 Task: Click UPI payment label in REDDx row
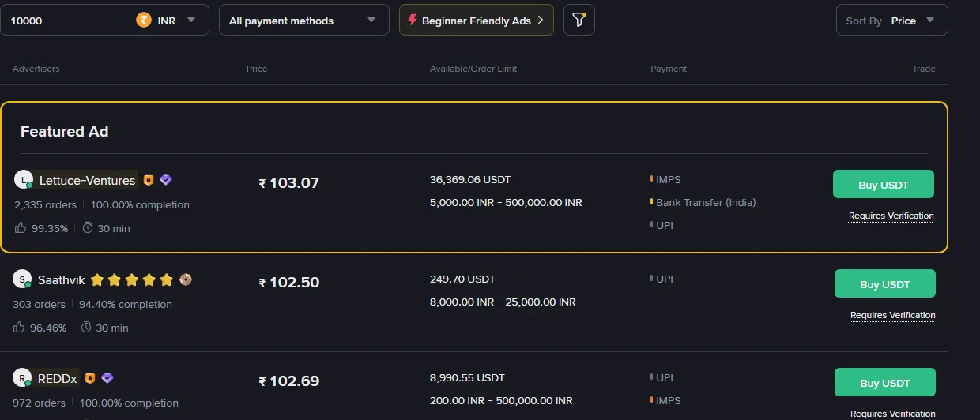[x=665, y=378]
